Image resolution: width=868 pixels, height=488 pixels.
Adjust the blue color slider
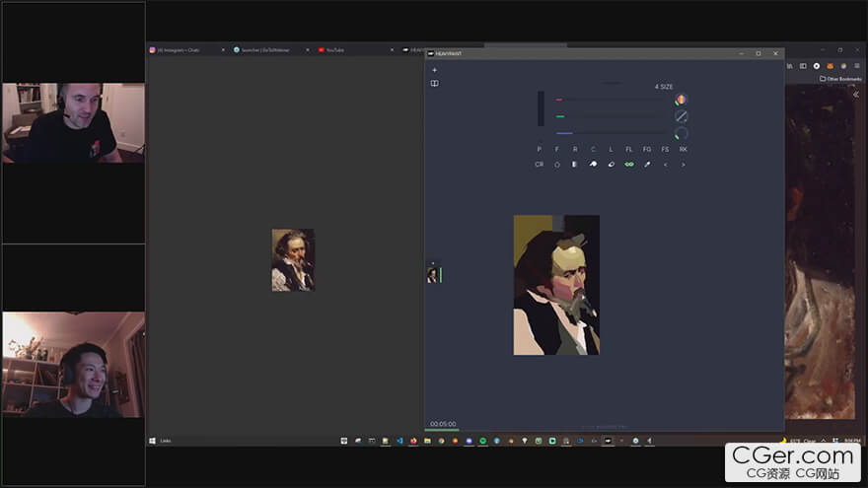coord(612,133)
